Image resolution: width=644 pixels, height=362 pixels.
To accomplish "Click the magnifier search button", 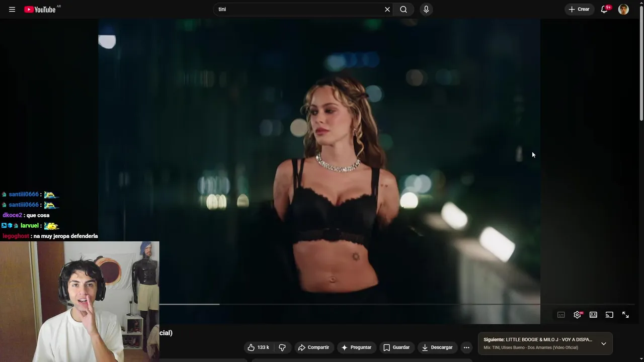I will 404,10.
